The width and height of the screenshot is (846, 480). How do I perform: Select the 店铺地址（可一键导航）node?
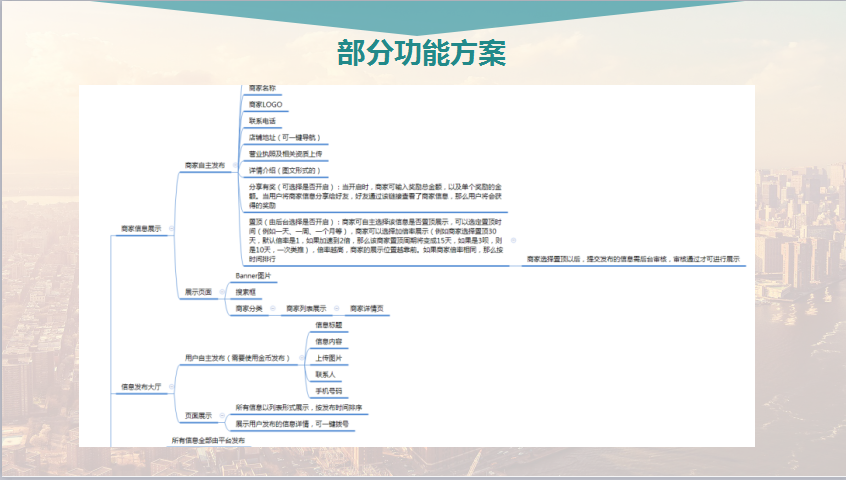(284, 137)
